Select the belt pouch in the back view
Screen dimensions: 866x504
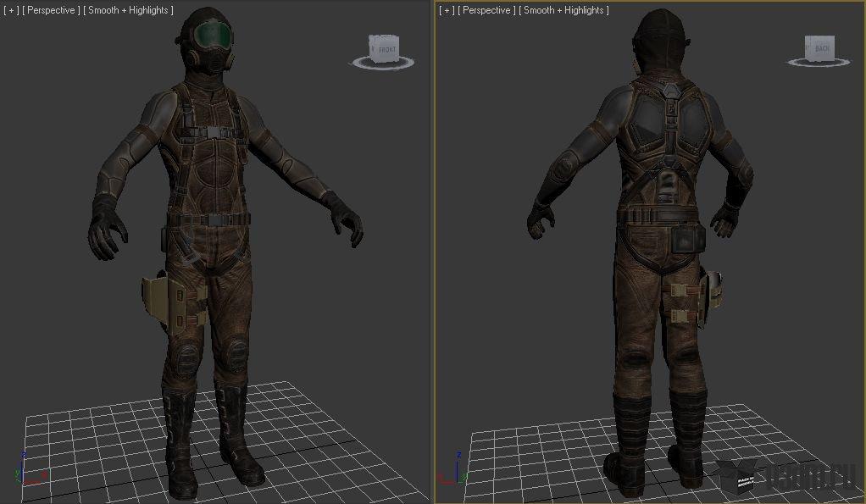686,241
